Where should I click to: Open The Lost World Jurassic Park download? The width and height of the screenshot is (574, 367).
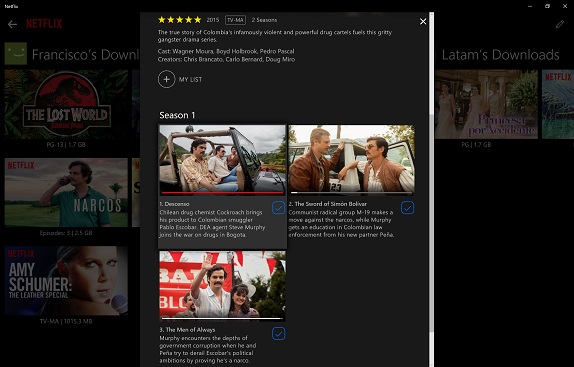coord(66,104)
